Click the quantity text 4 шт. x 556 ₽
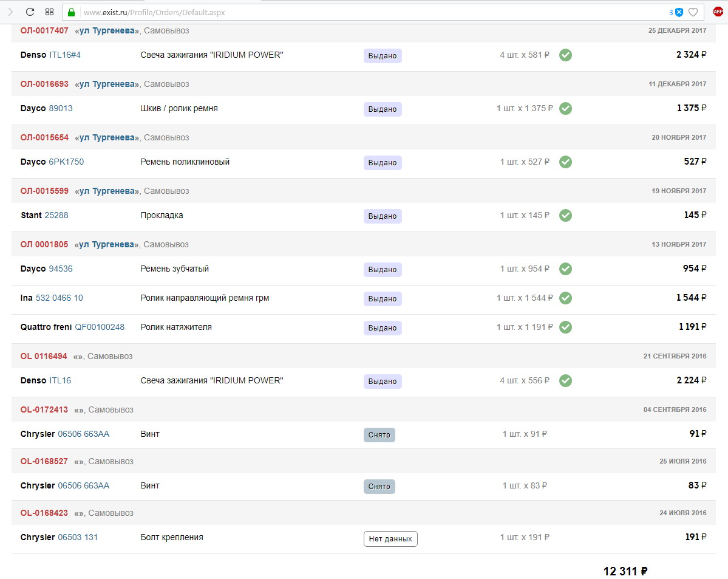 point(525,380)
